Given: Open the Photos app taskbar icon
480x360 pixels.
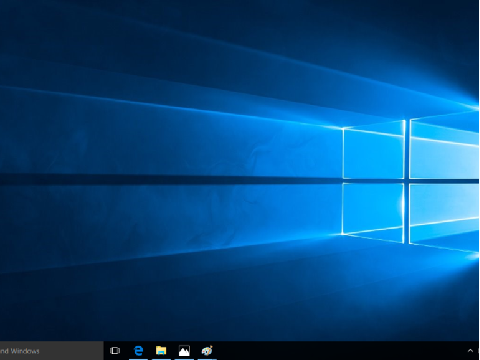Looking at the screenshot, I should tap(184, 351).
